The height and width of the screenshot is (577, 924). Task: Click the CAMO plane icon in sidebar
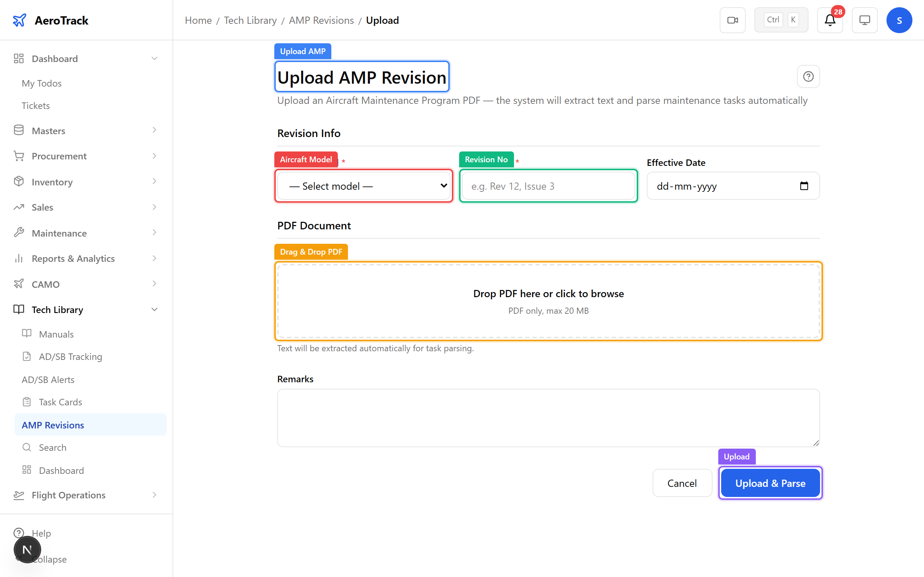click(19, 283)
